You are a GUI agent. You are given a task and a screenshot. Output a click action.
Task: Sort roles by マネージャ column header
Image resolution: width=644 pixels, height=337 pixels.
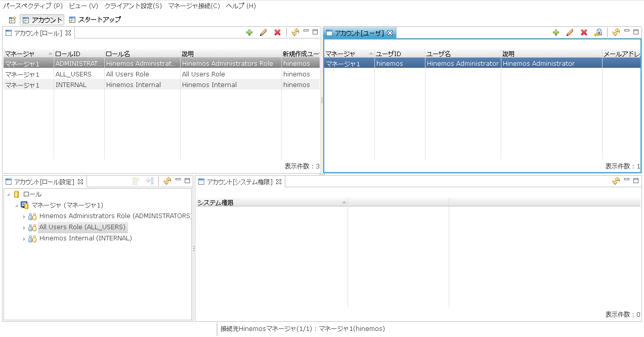click(x=28, y=54)
